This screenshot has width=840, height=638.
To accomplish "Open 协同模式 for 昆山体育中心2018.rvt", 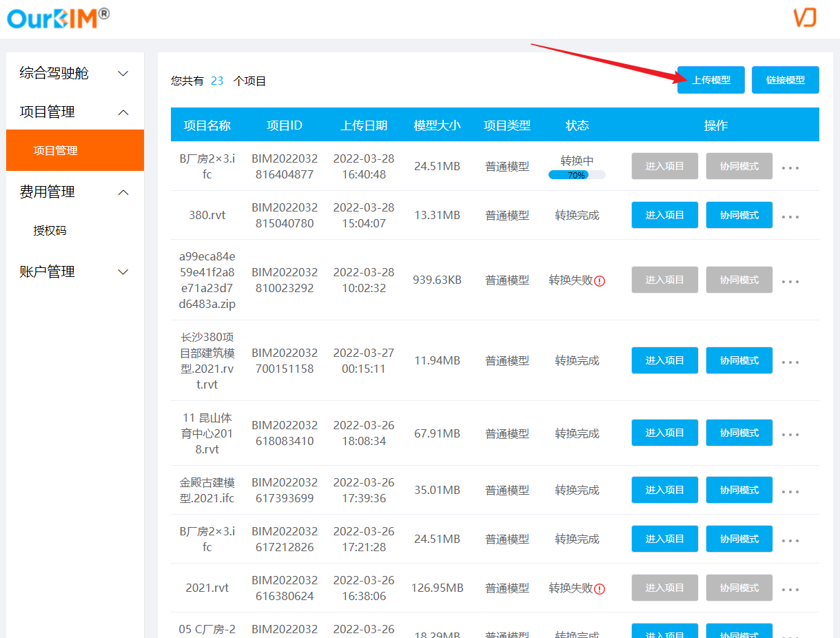I will coord(739,433).
